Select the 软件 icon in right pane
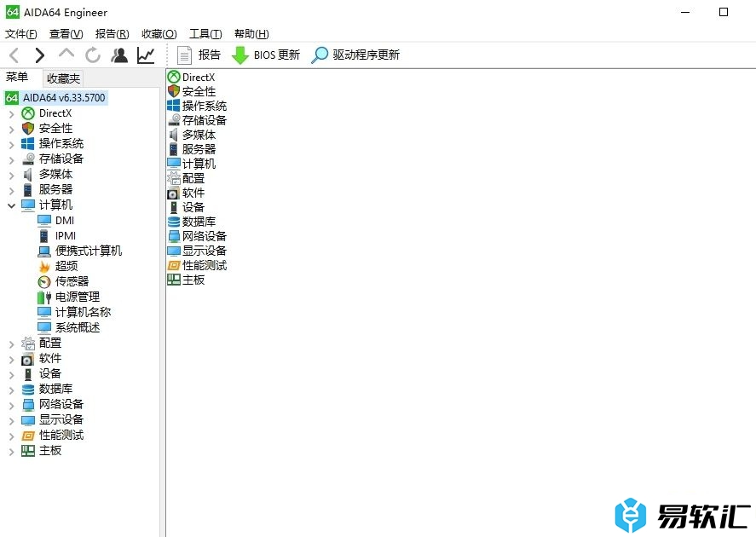Screen dimensions: 756x537 pyautogui.click(x=174, y=193)
